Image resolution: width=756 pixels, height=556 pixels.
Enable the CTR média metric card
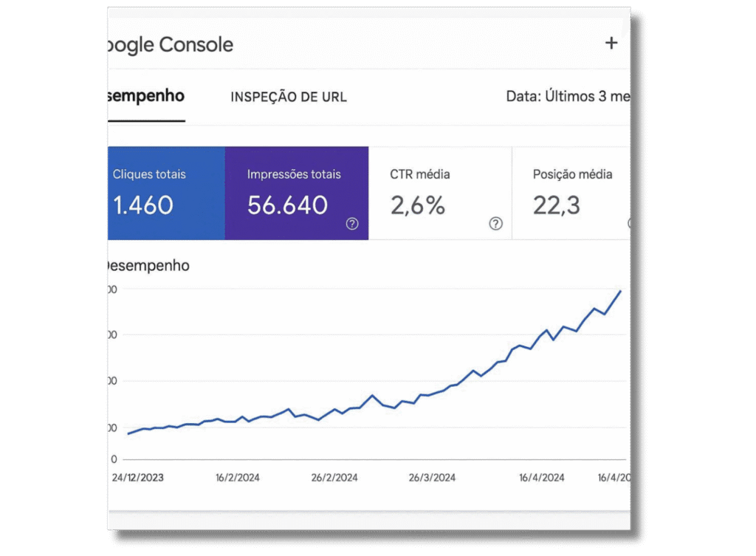[439, 193]
